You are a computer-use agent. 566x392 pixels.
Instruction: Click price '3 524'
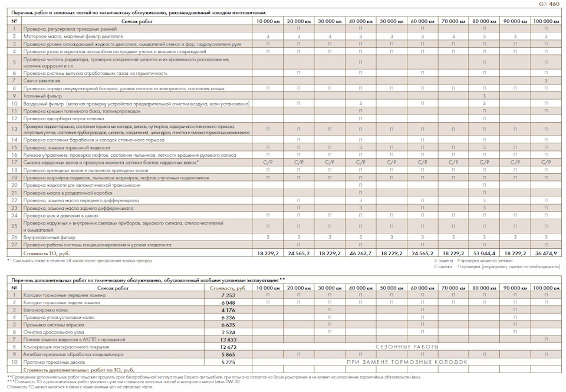tap(228, 332)
